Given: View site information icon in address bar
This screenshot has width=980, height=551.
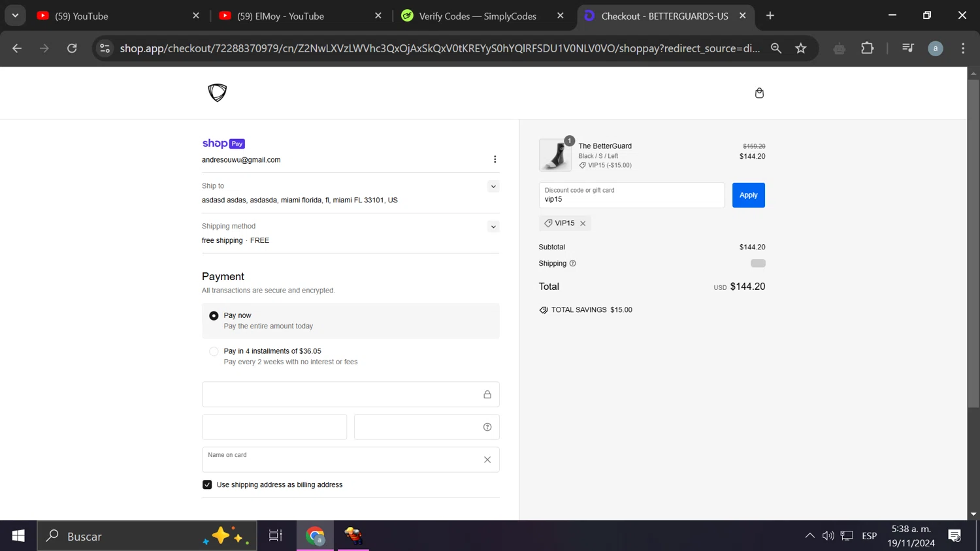Looking at the screenshot, I should [x=105, y=48].
